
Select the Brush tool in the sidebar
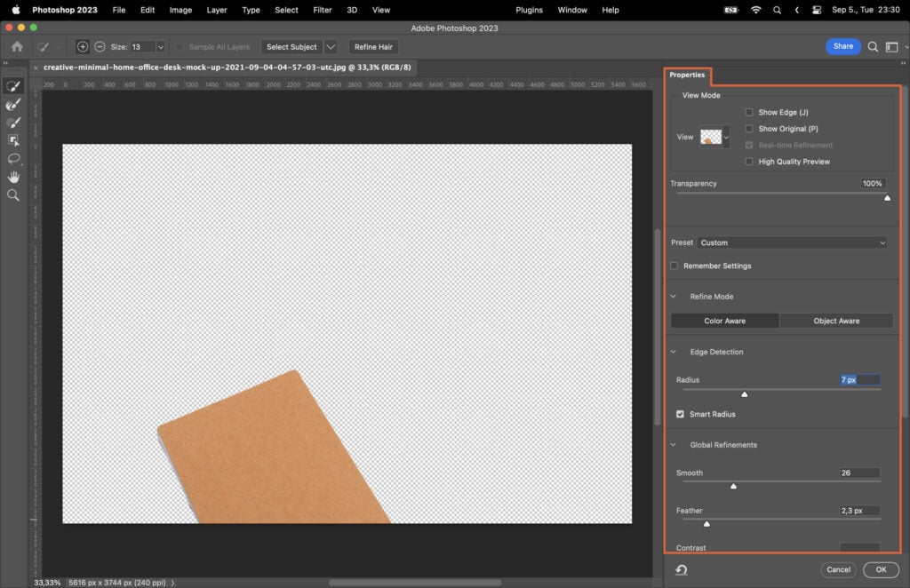(x=14, y=122)
